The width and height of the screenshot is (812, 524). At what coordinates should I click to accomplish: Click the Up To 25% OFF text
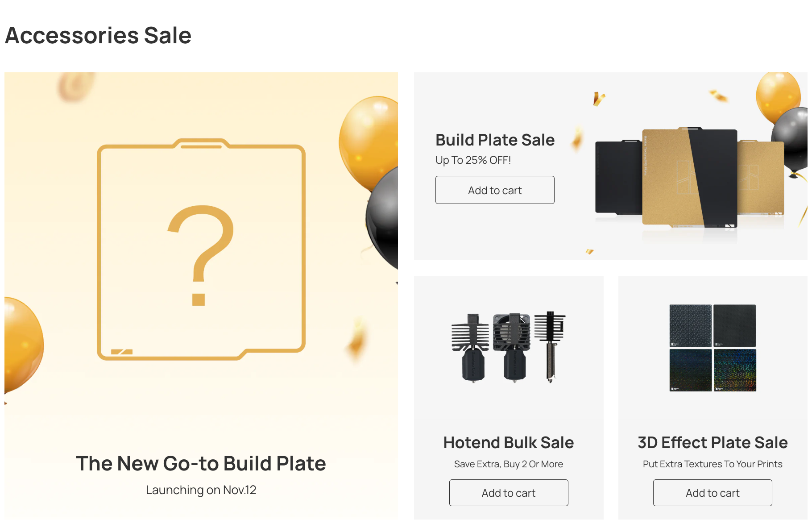[473, 160]
